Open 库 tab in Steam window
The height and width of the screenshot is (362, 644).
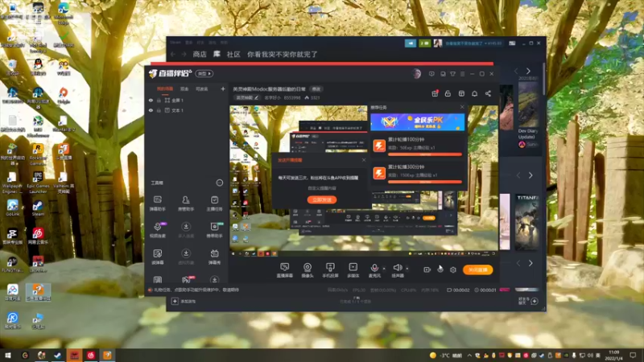[x=217, y=54]
